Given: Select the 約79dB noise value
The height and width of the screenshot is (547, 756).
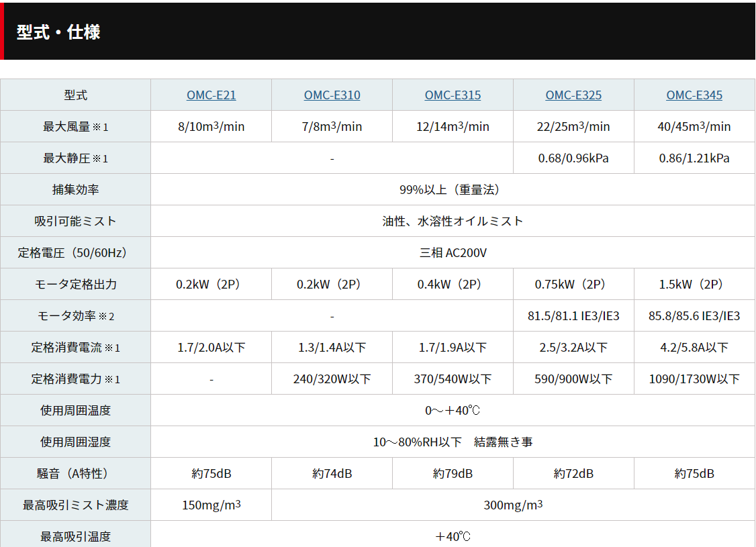Looking at the screenshot, I should (453, 474).
